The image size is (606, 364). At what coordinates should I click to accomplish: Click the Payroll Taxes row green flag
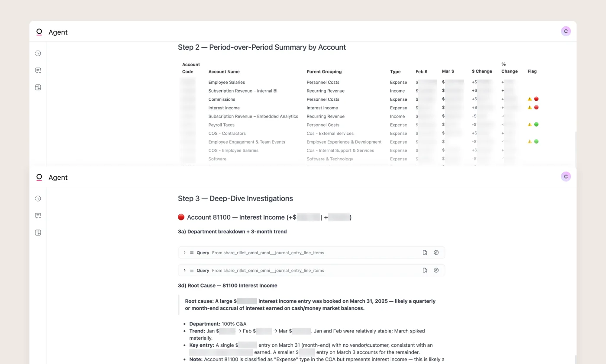click(x=536, y=125)
